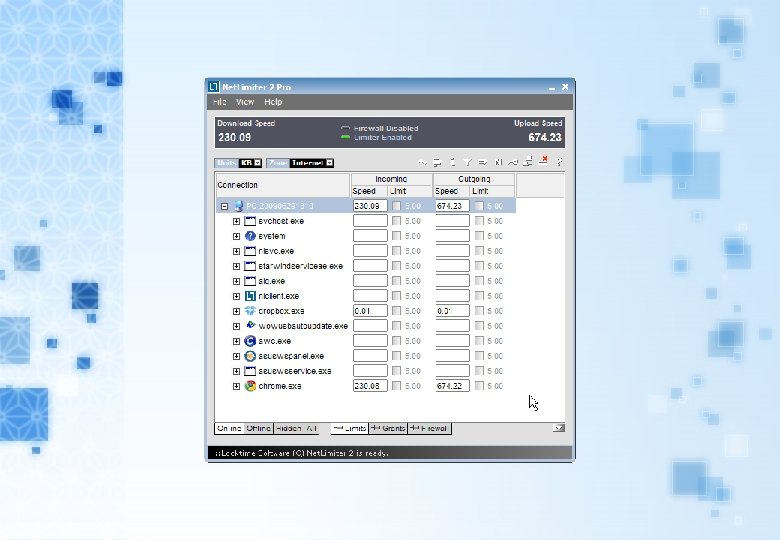
Task: Select the Online tab
Action: [x=229, y=428]
